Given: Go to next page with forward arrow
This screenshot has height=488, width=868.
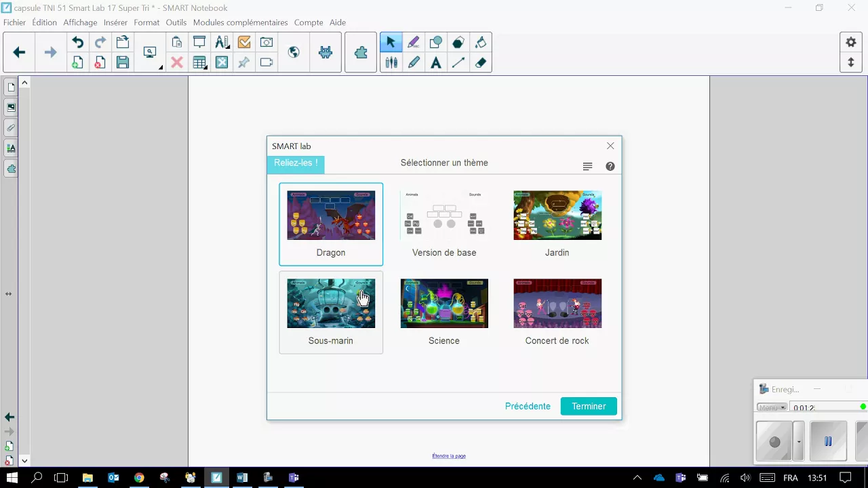Looking at the screenshot, I should tap(50, 52).
